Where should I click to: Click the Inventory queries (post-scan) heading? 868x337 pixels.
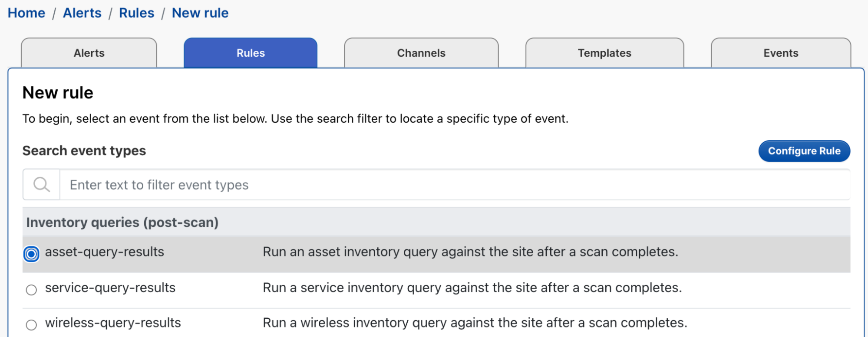[x=122, y=222]
